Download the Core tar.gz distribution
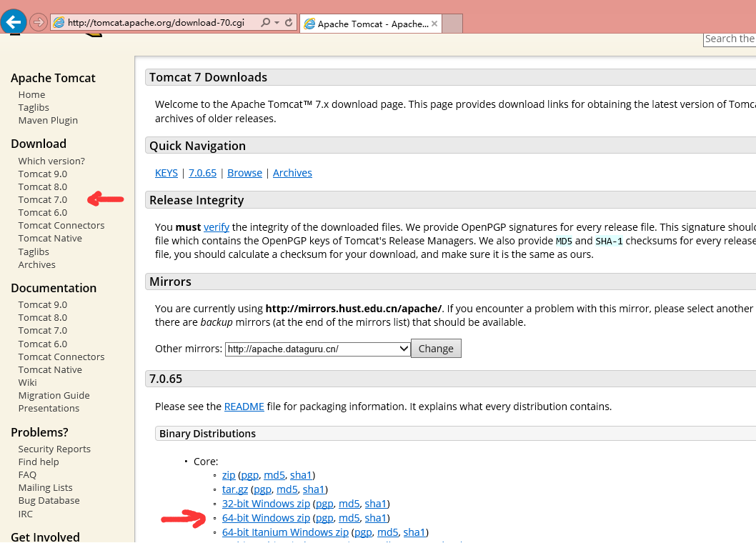The height and width of the screenshot is (543, 756). (x=235, y=489)
